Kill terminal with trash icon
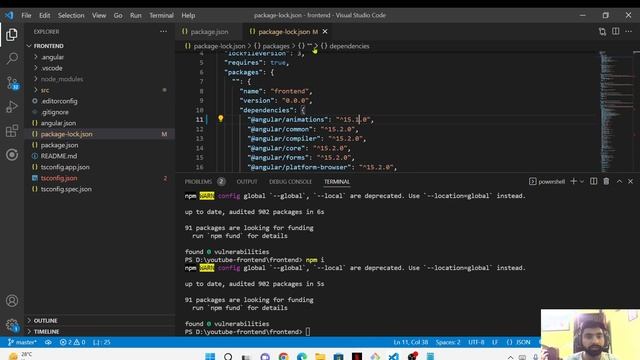640x360 pixels. [607, 181]
